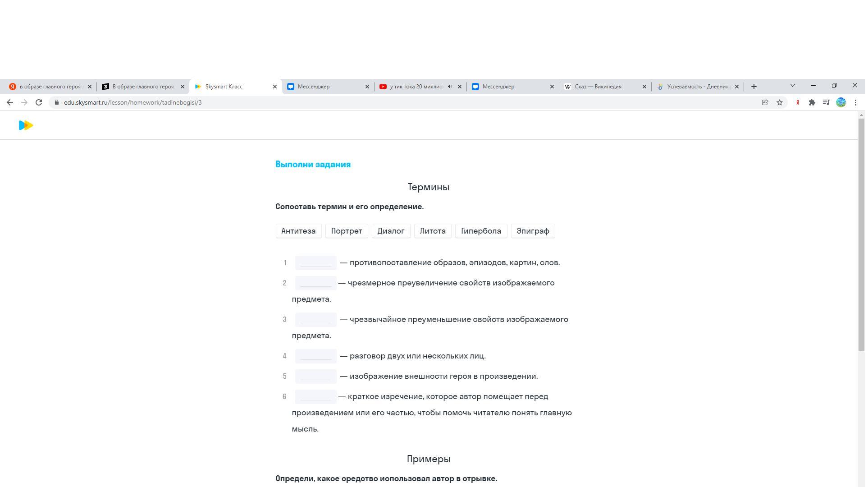Go forward to the next page
Screen dimensions: 868x487
pyautogui.click(x=24, y=102)
